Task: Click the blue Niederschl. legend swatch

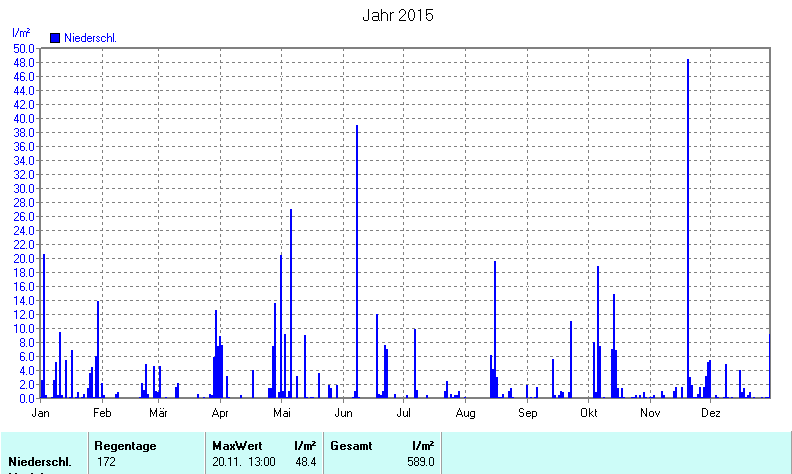Action: click(x=55, y=38)
